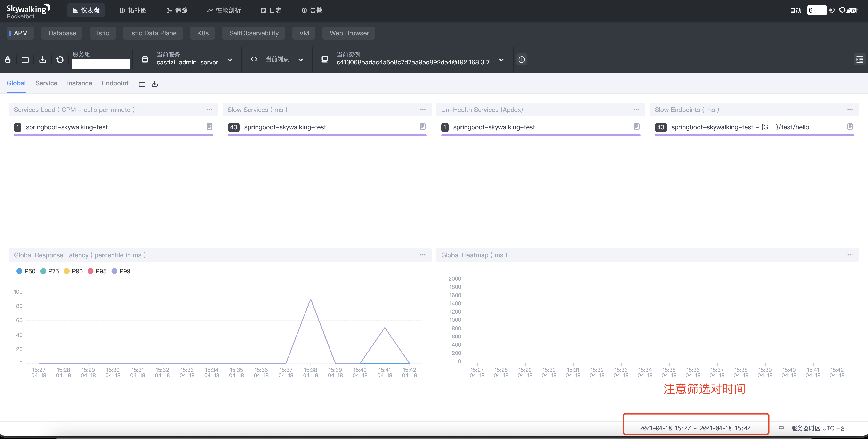Select the Database dashboard button

pos(62,33)
